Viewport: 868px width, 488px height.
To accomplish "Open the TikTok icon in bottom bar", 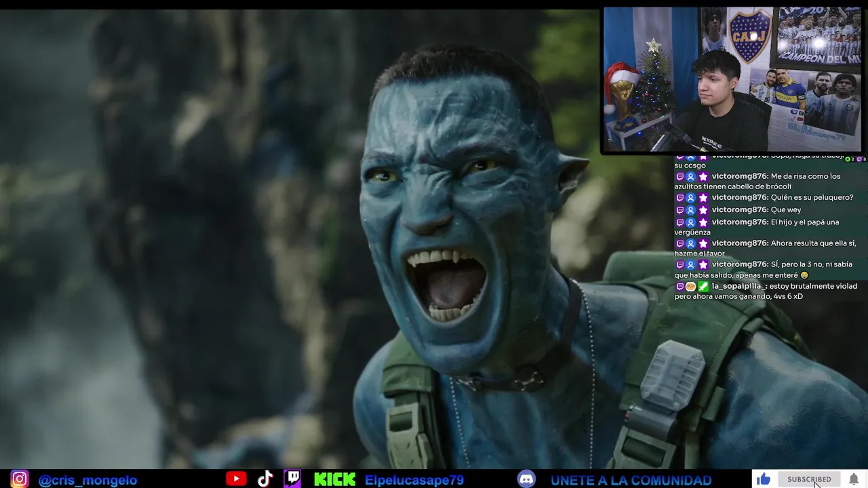I will (x=265, y=479).
